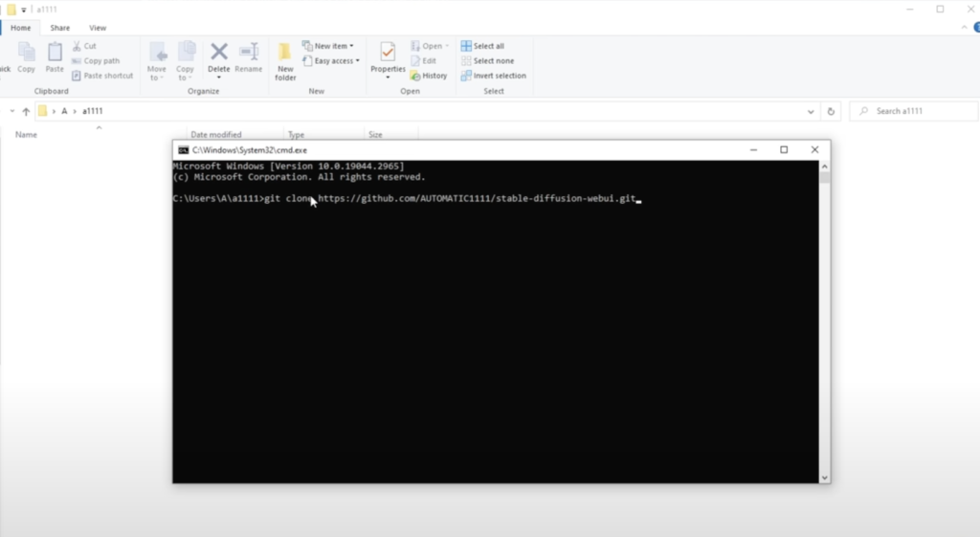This screenshot has width=980, height=537.
Task: Sort by the Type column header
Action: [297, 134]
